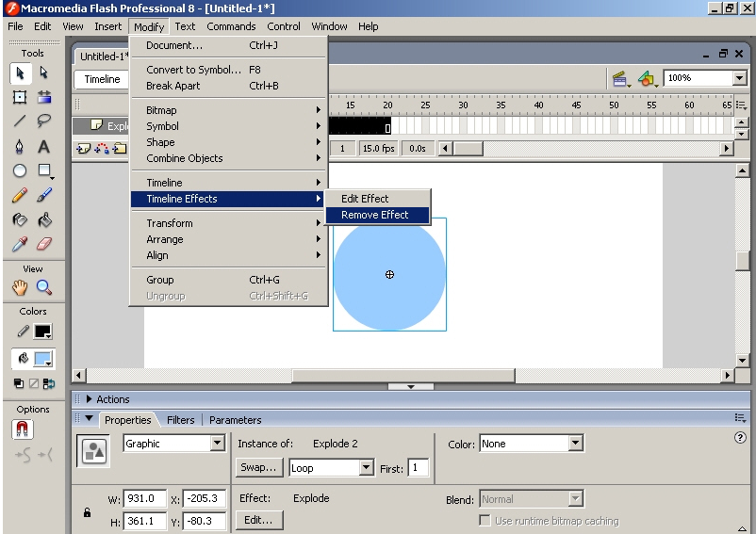Pick the Pencil tool
The height and width of the screenshot is (534, 756).
[x=20, y=196]
